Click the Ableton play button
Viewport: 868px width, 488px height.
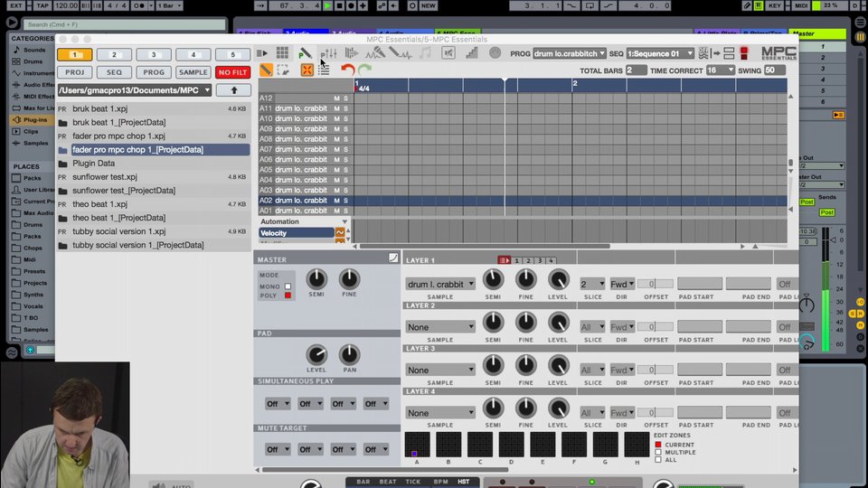tap(327, 5)
